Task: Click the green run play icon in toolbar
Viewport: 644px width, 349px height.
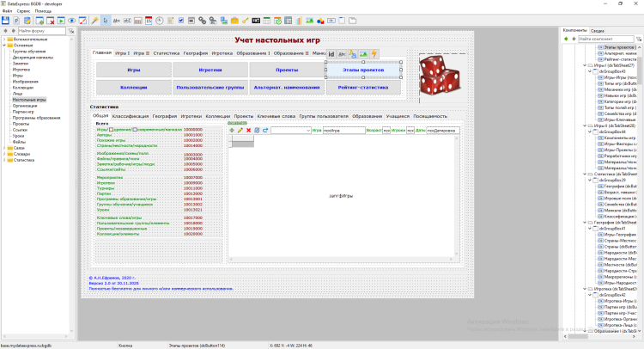Action: click(61, 21)
